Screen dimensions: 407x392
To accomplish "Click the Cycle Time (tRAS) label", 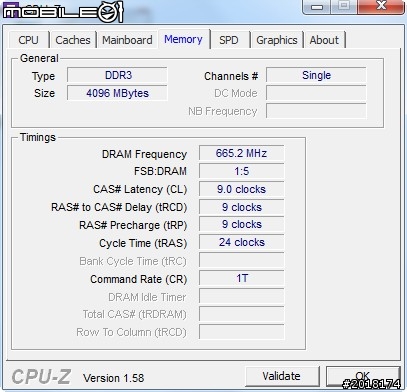I will [143, 243].
